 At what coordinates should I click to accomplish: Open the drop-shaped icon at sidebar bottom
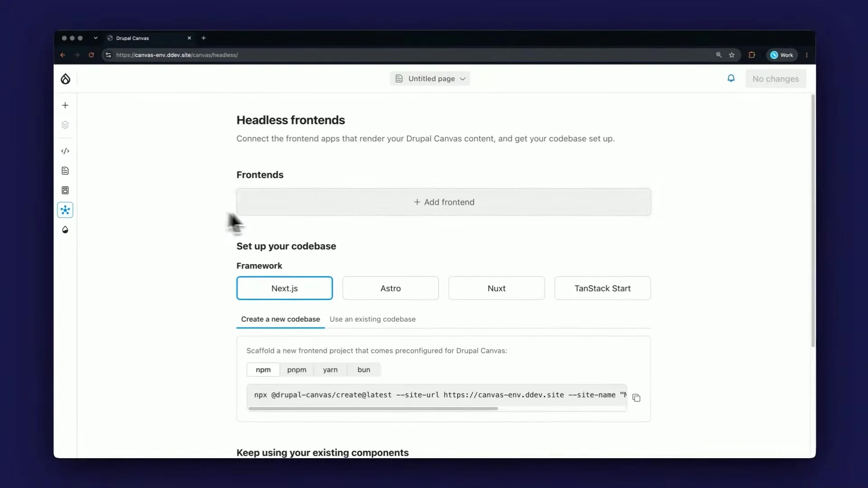click(65, 230)
